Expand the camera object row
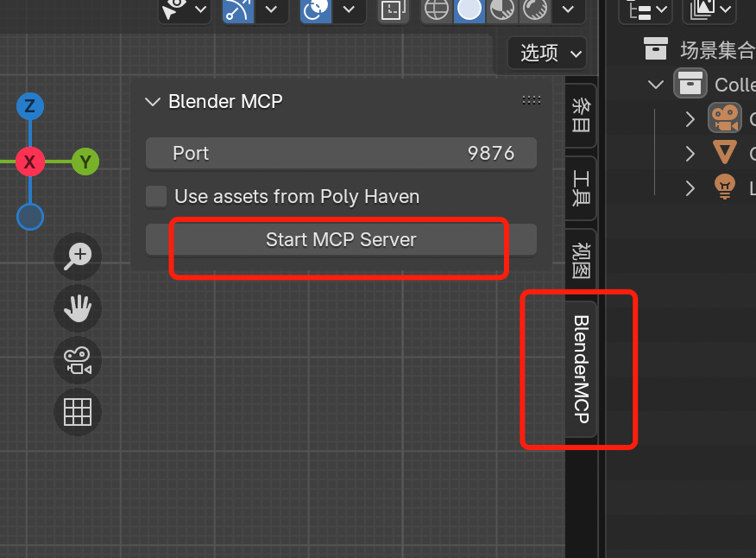The width and height of the screenshot is (756, 558). click(690, 118)
